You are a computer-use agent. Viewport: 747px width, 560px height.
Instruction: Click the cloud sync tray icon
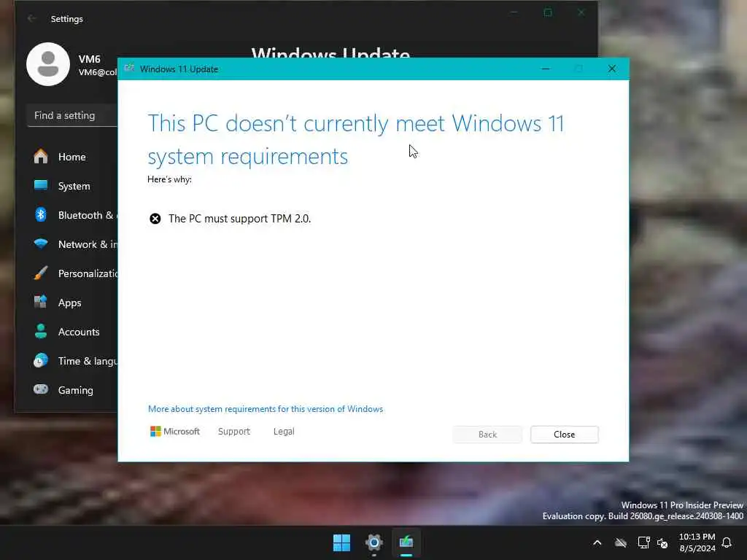tap(620, 542)
